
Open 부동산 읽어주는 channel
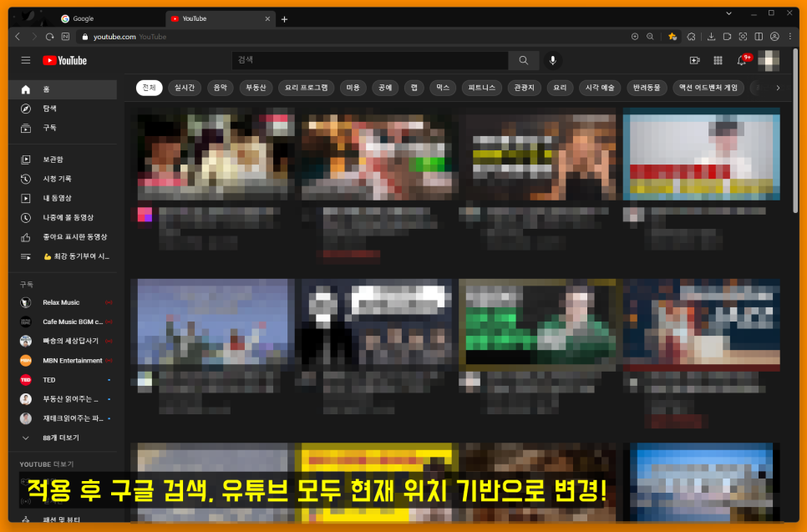click(x=63, y=398)
